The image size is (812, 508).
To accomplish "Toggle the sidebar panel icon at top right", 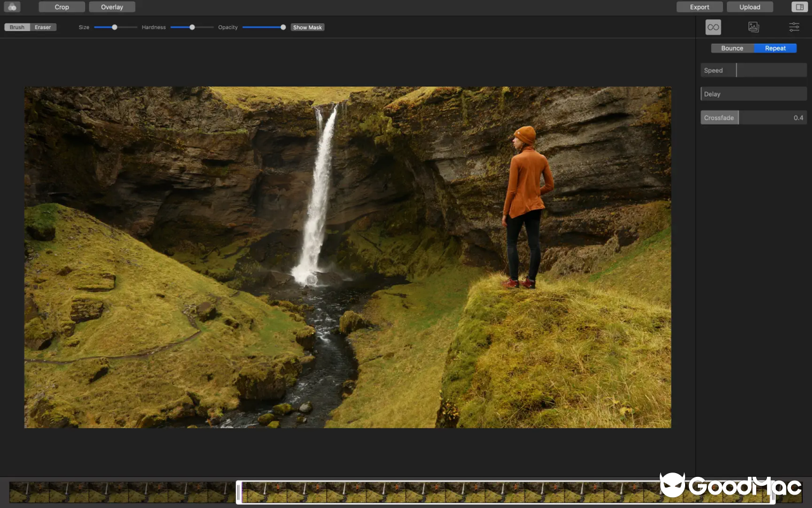I will [799, 6].
